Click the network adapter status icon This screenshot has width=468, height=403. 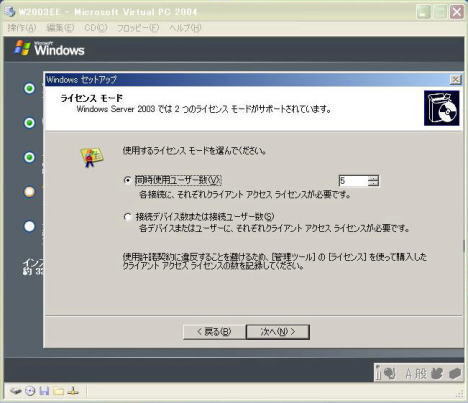point(73,391)
